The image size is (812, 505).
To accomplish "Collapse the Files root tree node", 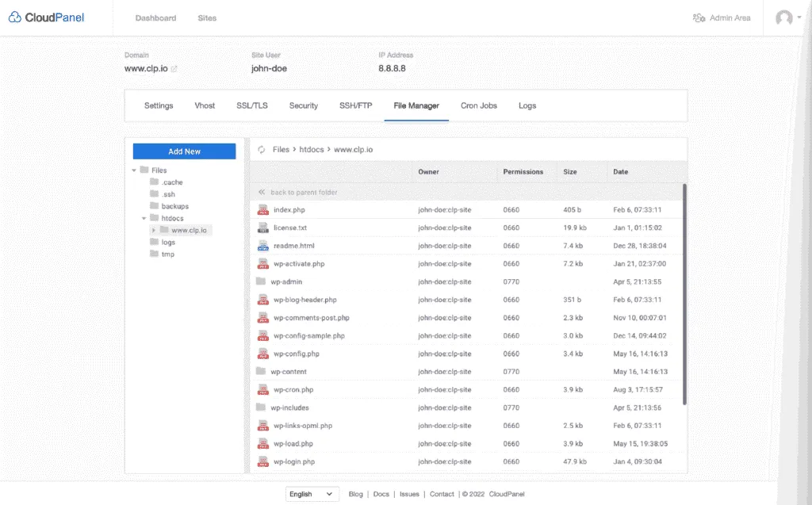I will click(134, 170).
